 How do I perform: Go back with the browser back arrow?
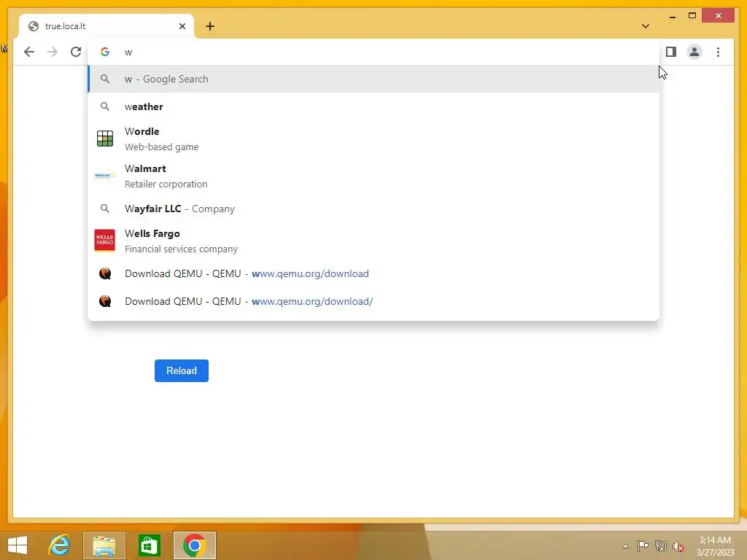tap(29, 52)
